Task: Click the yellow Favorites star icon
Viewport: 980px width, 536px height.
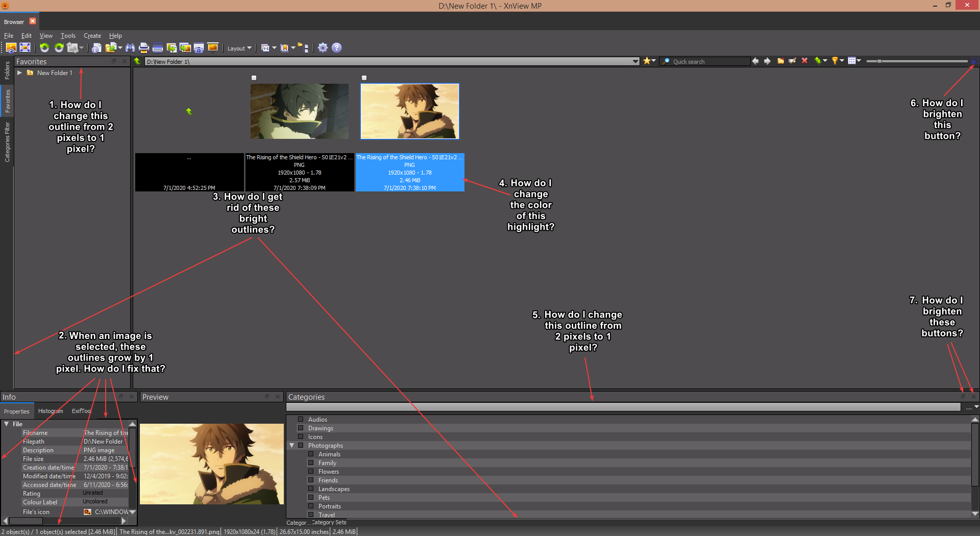Action: (647, 61)
